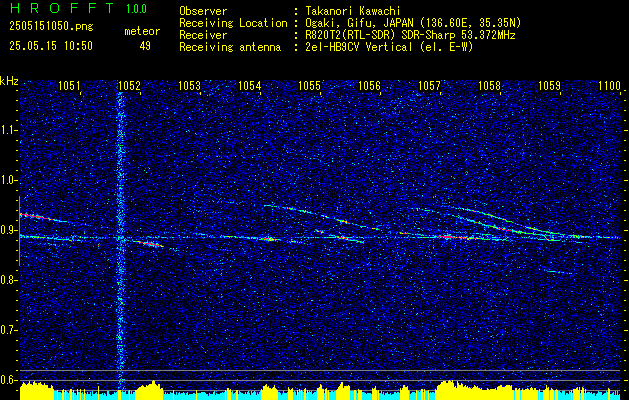Screen dimensions: 629x400
Task: Click the 1054 time axis marker
Action: tap(250, 85)
